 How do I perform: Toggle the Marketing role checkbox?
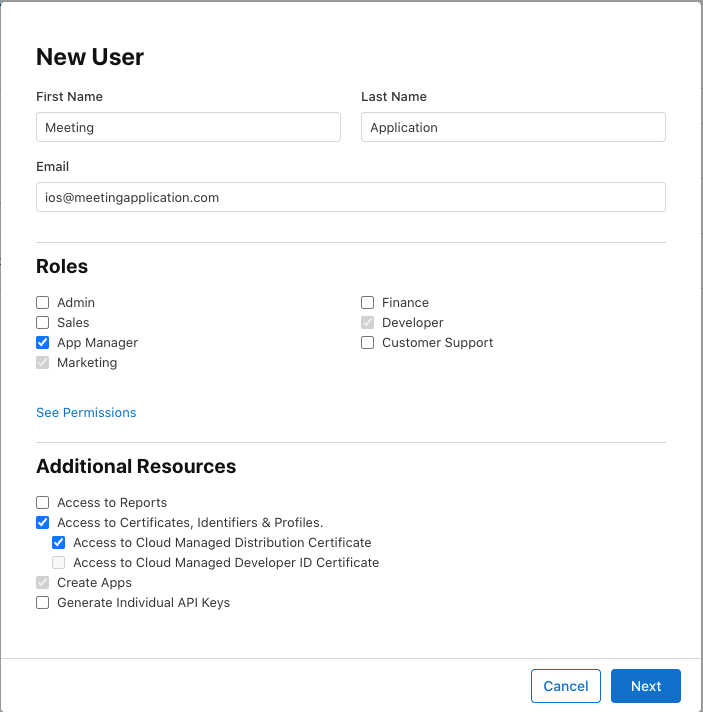(x=42, y=362)
